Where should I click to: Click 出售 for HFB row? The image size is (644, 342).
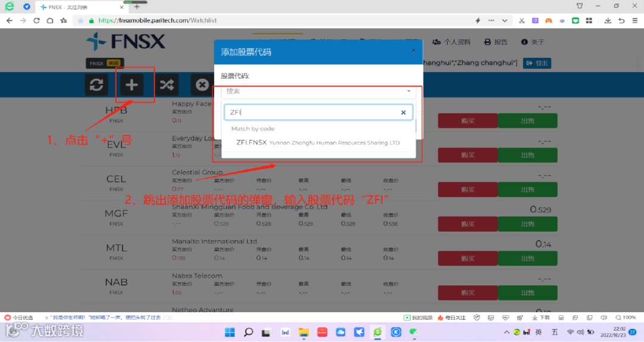pyautogui.click(x=528, y=121)
